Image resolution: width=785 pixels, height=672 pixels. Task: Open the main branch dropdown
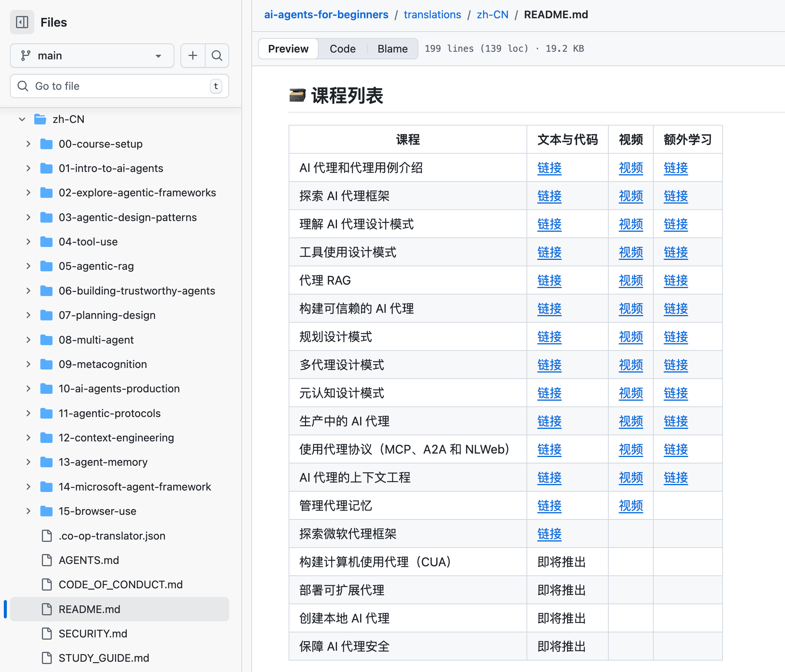click(x=92, y=56)
